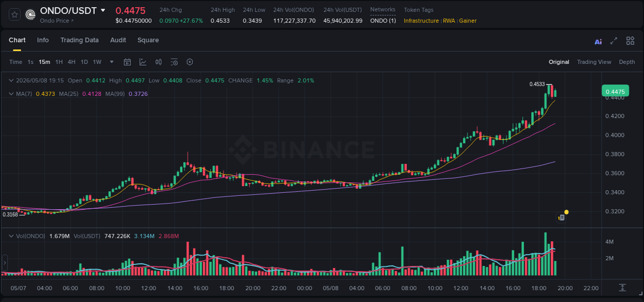The height and width of the screenshot is (302, 644).
Task: Change the candlestick chart style icon
Action: tap(159, 62)
